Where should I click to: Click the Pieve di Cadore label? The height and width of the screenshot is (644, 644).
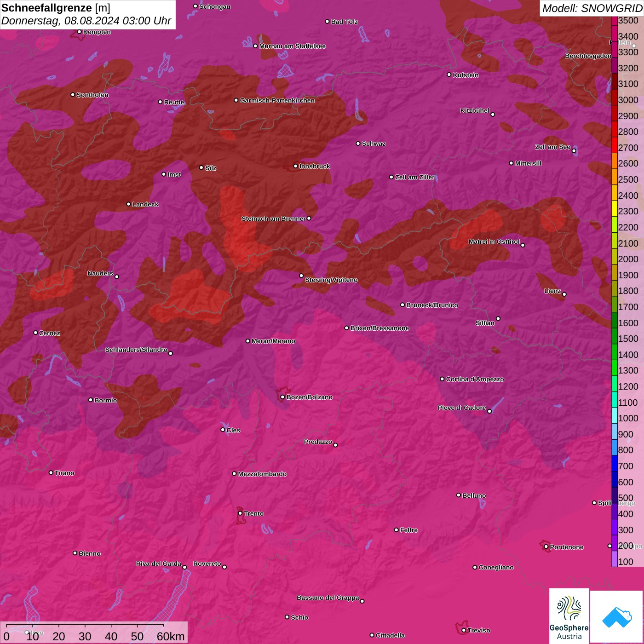click(462, 408)
